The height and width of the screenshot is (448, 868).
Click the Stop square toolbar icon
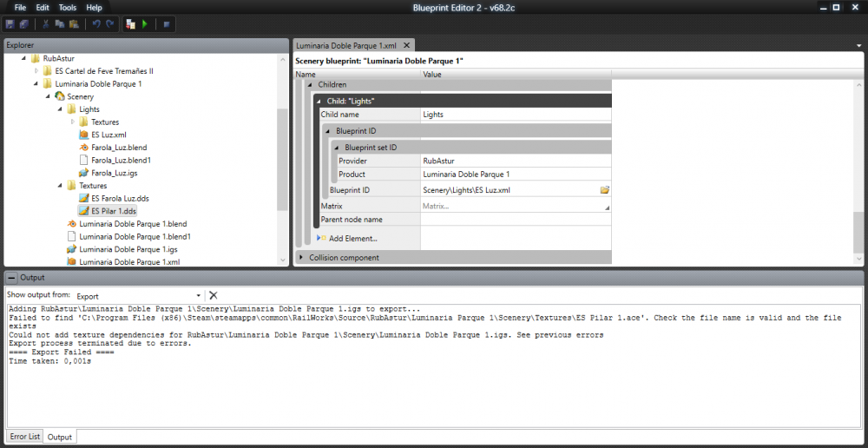(x=166, y=23)
